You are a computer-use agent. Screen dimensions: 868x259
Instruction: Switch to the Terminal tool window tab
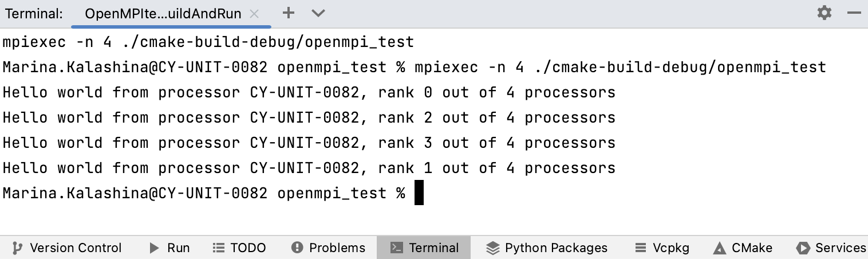coord(424,248)
